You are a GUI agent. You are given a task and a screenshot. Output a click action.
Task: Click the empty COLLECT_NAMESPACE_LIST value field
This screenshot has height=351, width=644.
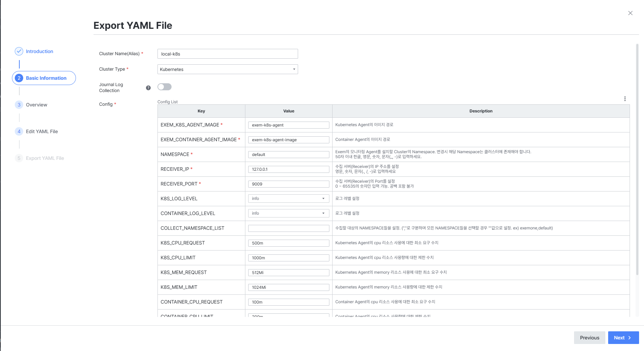[289, 228]
